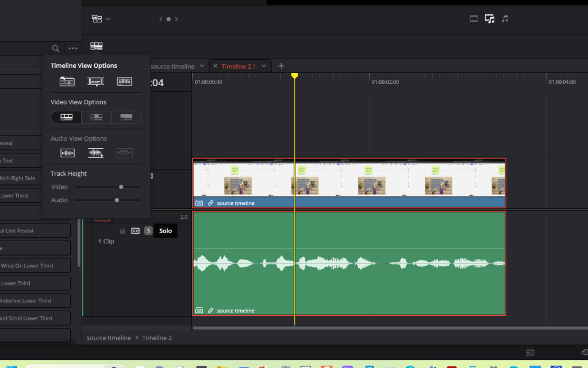Expand the source timeline tab dropdown
Image resolution: width=588 pixels, height=368 pixels.
202,66
